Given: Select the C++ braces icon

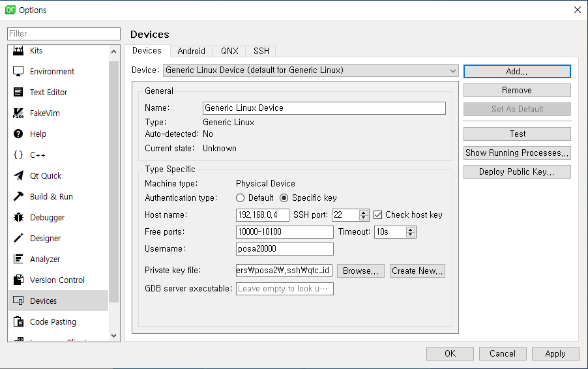Looking at the screenshot, I should pos(18,155).
